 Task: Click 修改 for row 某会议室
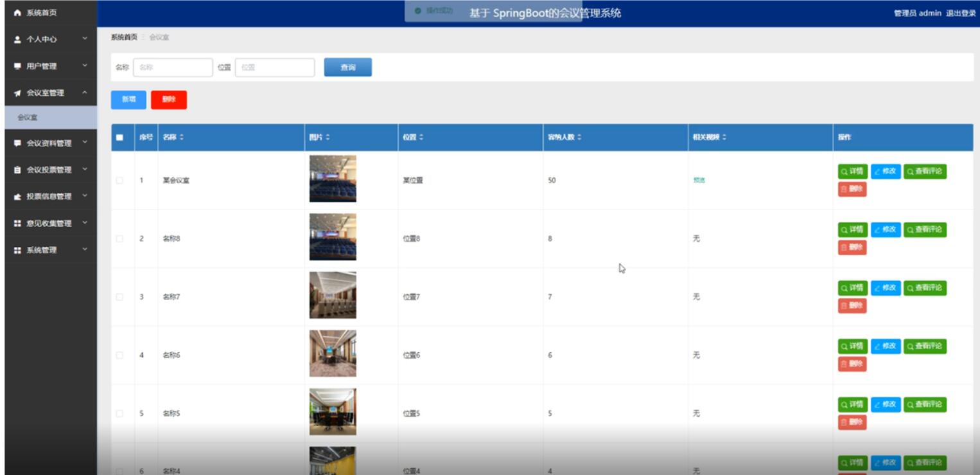[x=886, y=172]
